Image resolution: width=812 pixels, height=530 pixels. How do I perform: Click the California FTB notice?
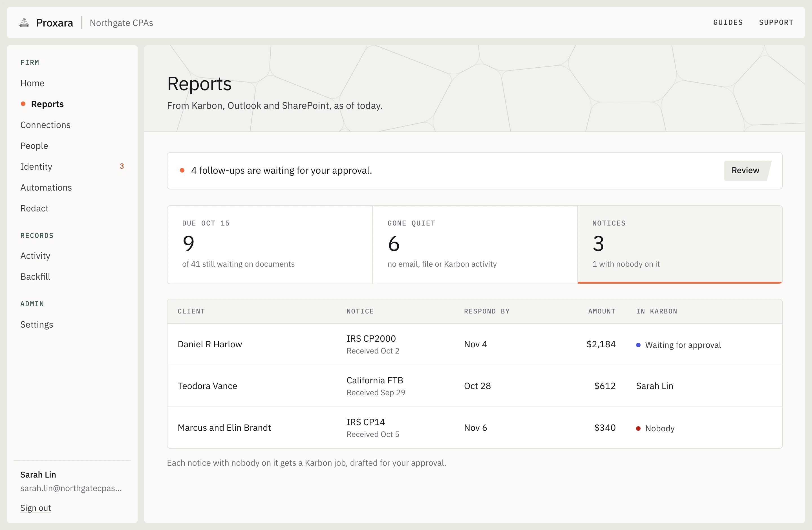click(x=375, y=380)
